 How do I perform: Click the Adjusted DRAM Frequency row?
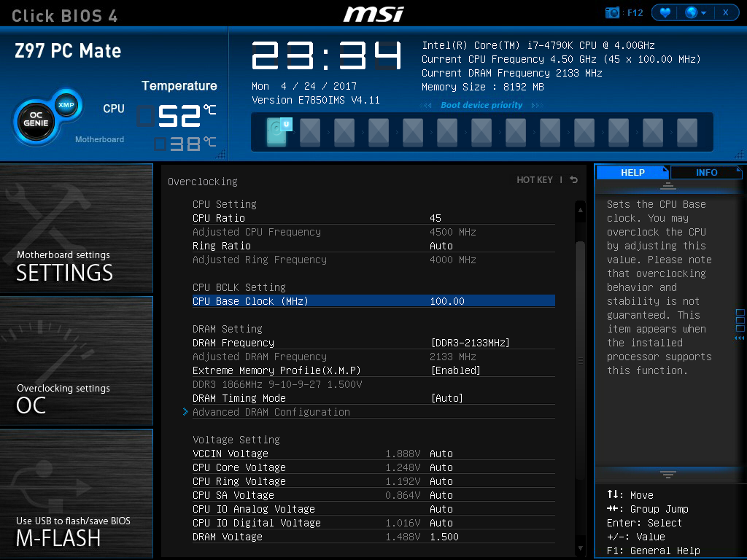(373, 357)
